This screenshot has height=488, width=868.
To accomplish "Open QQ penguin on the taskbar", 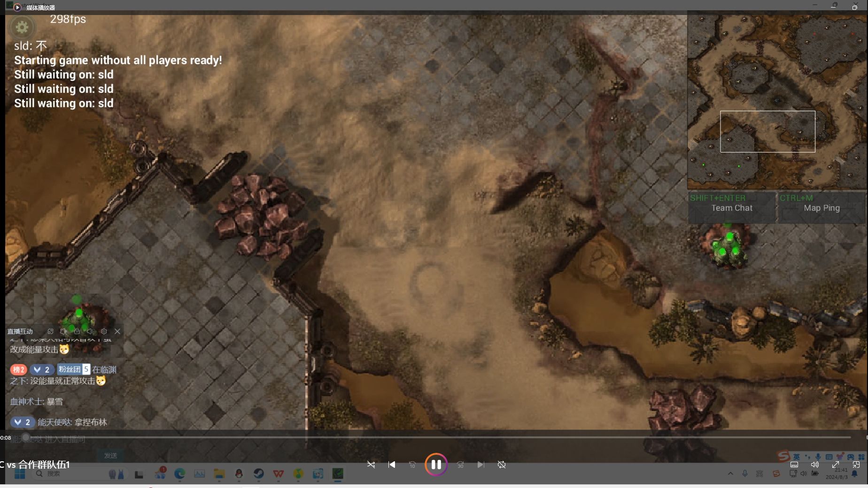I will 239,474.
